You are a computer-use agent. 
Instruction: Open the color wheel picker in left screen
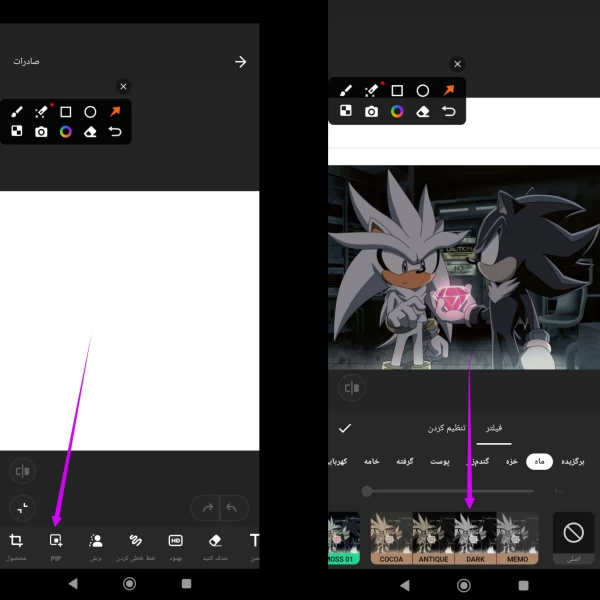(66, 132)
